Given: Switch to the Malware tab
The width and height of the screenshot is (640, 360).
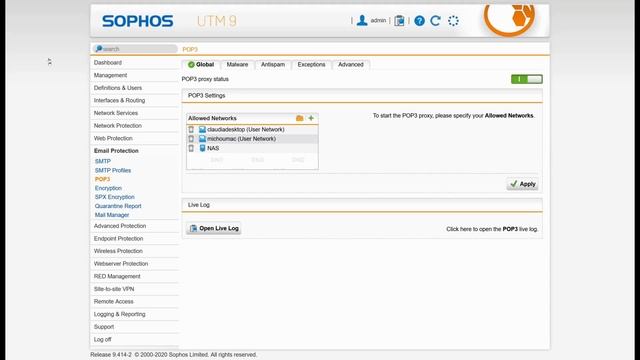Looking at the screenshot, I should (x=237, y=64).
